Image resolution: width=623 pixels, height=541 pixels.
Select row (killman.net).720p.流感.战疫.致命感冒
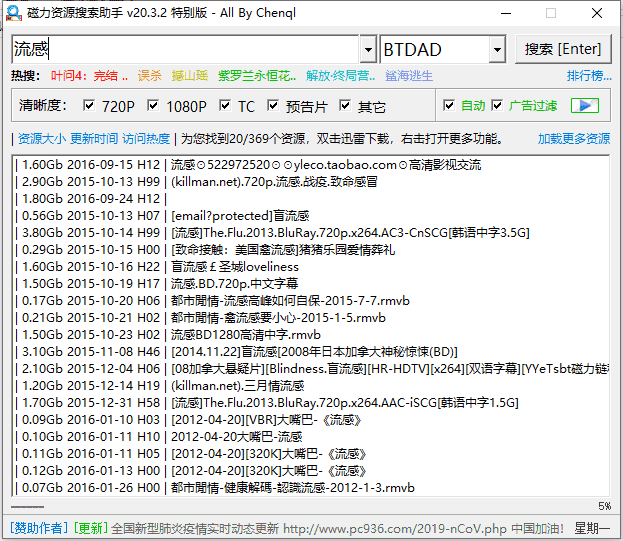point(311,182)
